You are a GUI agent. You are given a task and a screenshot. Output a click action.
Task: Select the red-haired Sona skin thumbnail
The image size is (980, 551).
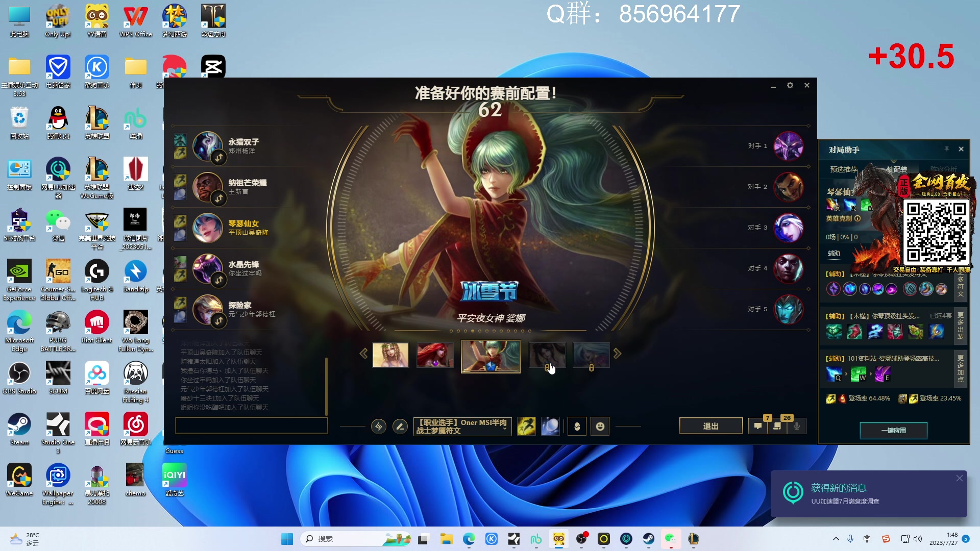(x=435, y=355)
